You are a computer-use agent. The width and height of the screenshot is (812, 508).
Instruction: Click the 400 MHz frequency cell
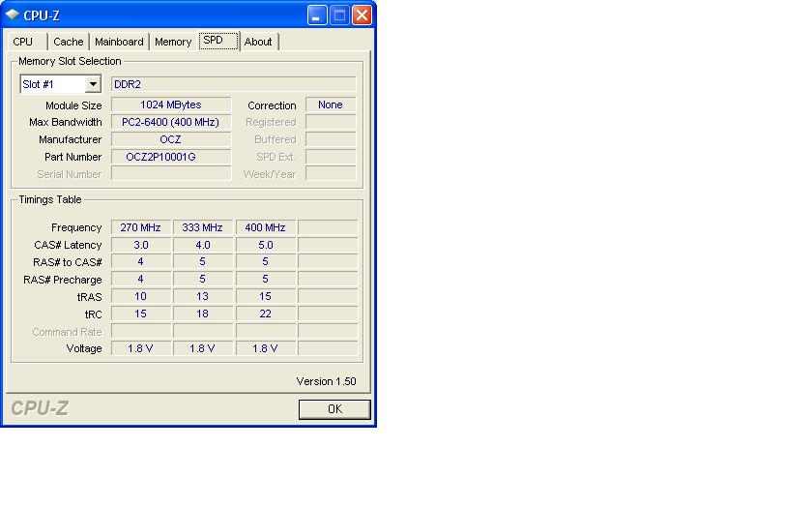click(x=265, y=227)
